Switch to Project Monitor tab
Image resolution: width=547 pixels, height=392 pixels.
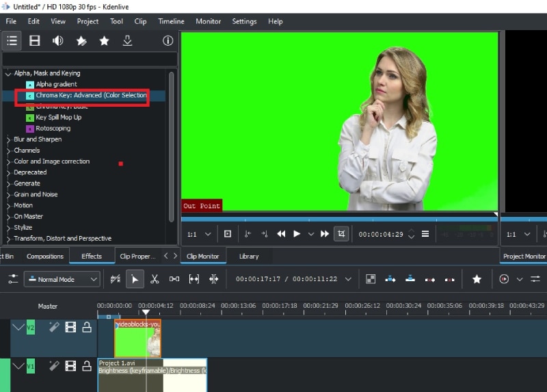pyautogui.click(x=524, y=257)
